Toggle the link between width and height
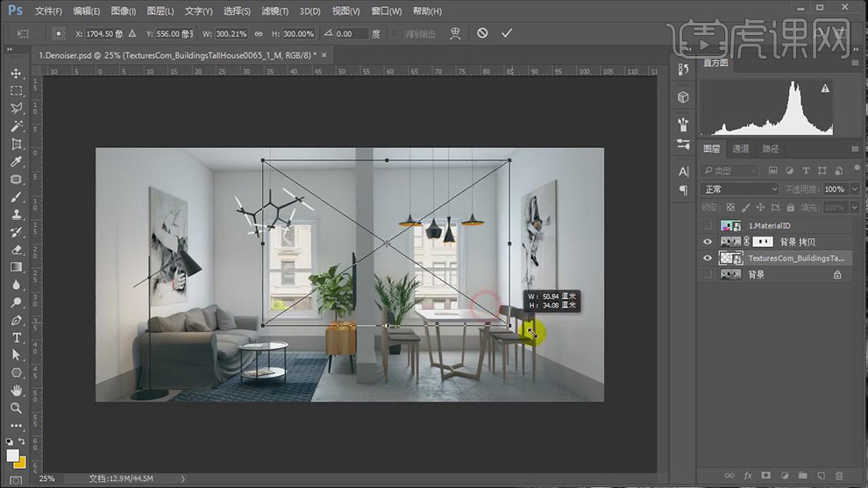The image size is (868, 488). pyautogui.click(x=258, y=33)
